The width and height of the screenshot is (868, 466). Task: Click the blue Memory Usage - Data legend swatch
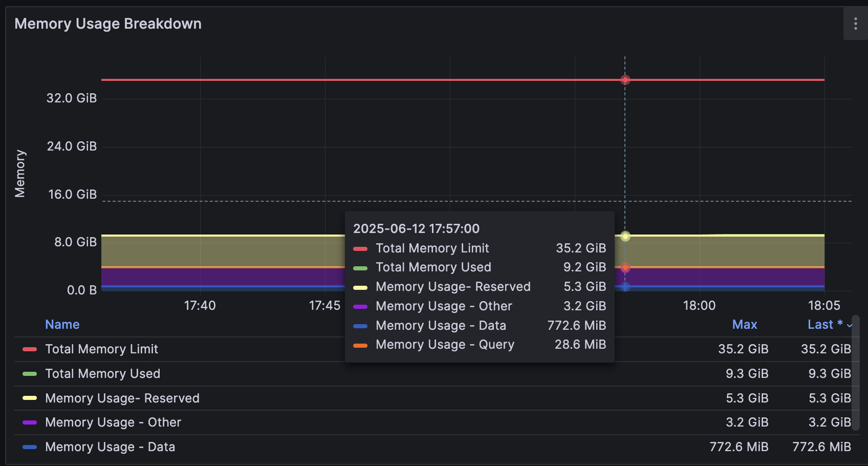[30, 447]
